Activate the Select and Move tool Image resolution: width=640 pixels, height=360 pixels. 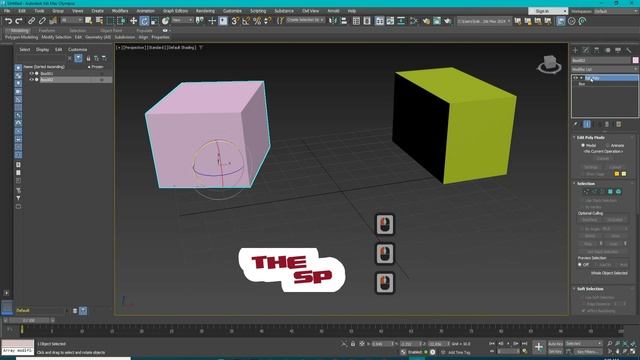133,21
